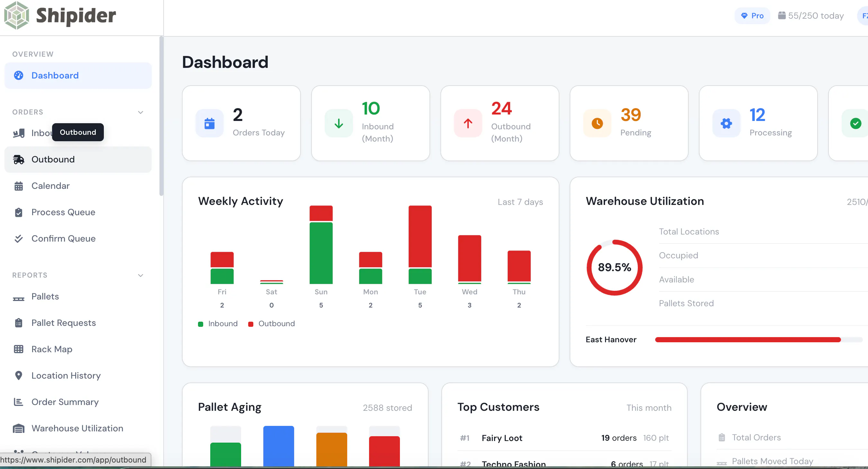868x469 pixels.
Task: Open Confirm Queue
Action: (78, 238)
